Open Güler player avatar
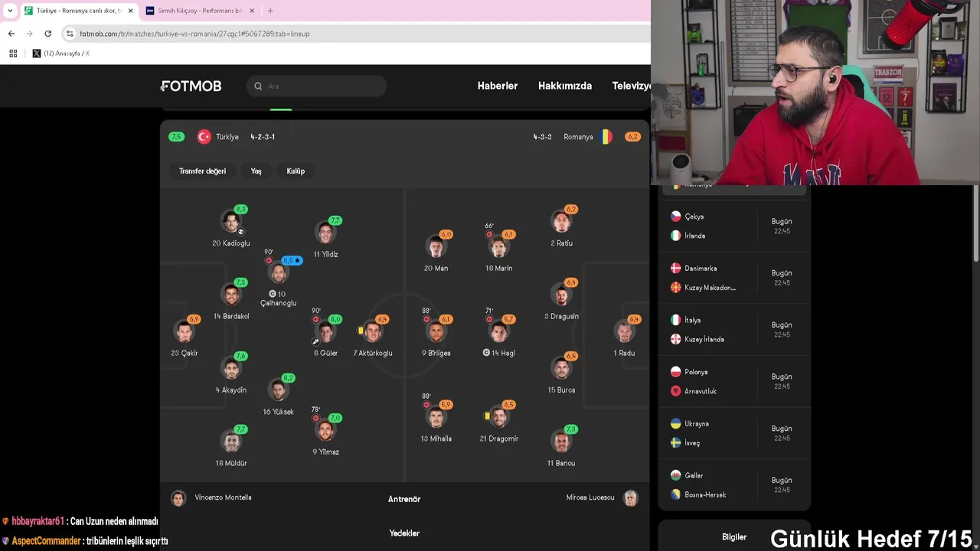The height and width of the screenshot is (551, 980). point(325,332)
